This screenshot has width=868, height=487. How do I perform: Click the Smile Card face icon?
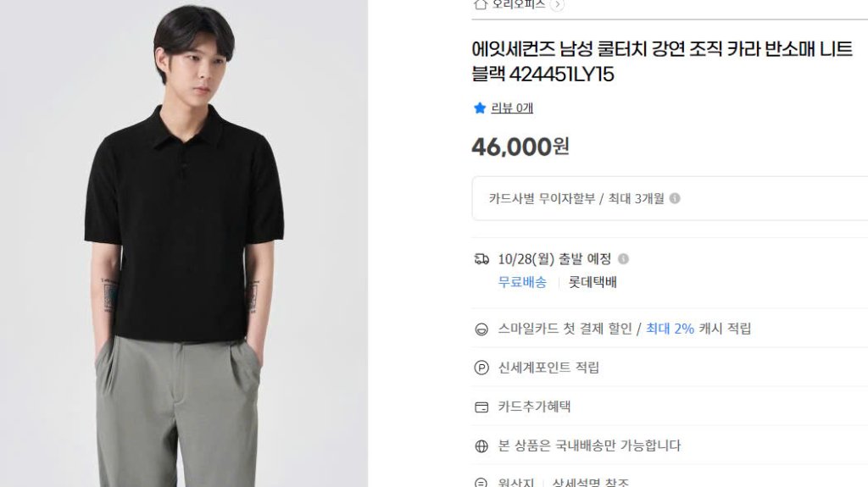tap(481, 329)
